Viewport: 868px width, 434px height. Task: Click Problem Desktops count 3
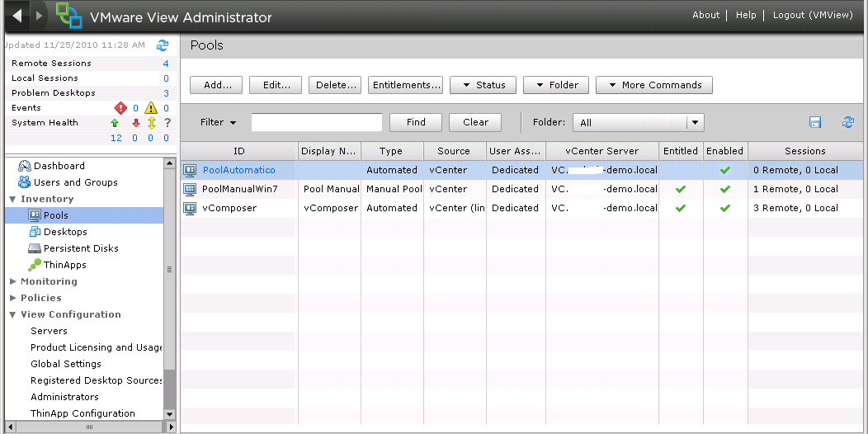click(x=166, y=93)
